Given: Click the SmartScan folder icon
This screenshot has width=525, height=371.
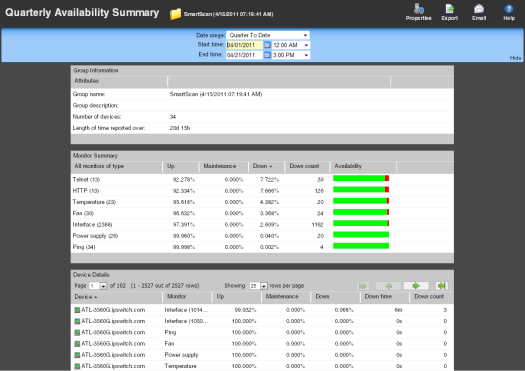Looking at the screenshot, I should tap(175, 14).
